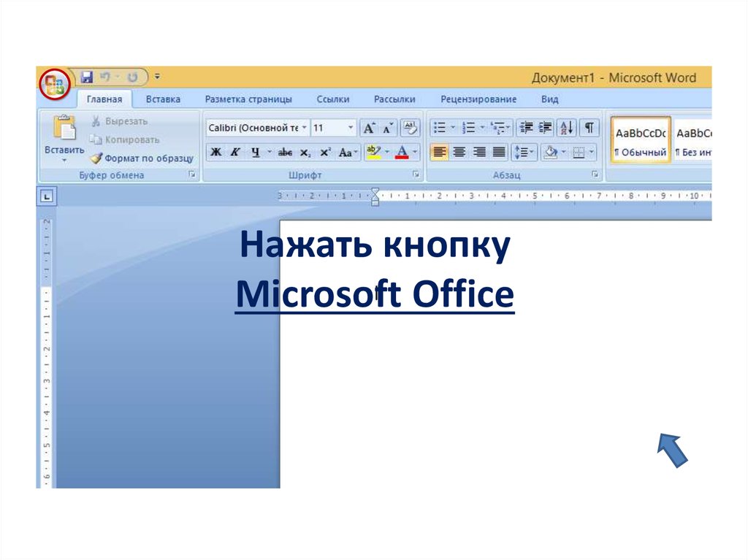Select the Обычный style thumbnail

640,140
